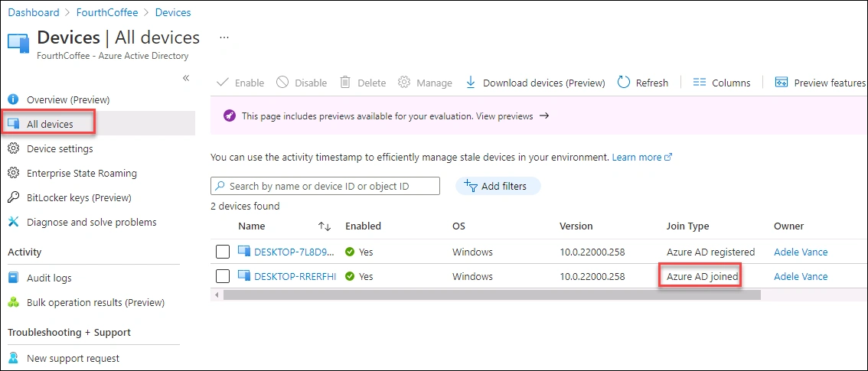
Task: Click the device search field
Action: point(325,187)
